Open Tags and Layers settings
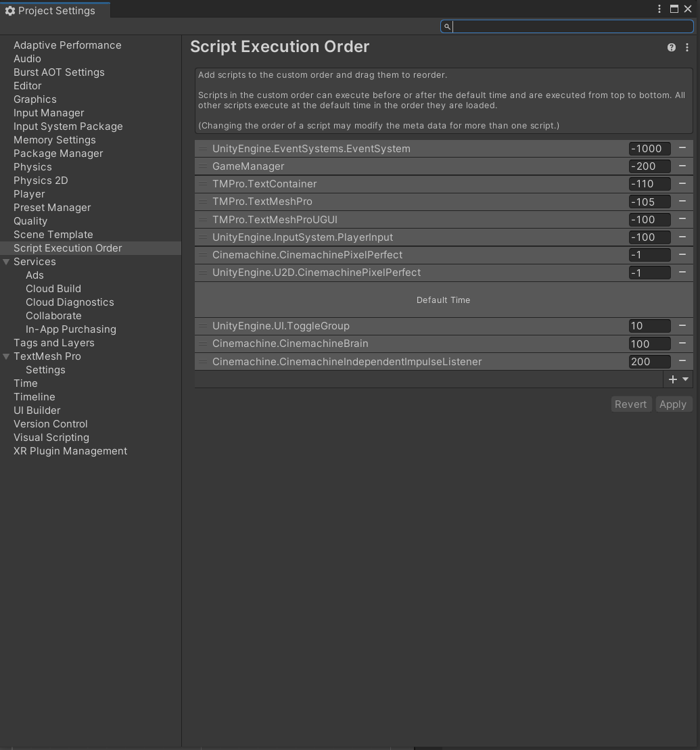The height and width of the screenshot is (750, 700). click(x=54, y=343)
